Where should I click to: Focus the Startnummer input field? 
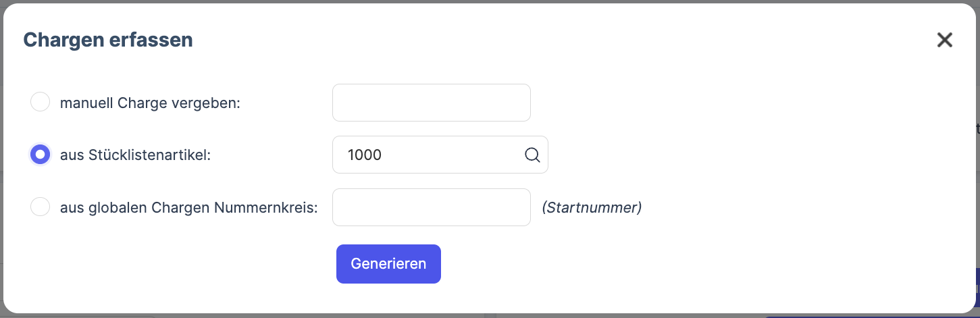(431, 207)
